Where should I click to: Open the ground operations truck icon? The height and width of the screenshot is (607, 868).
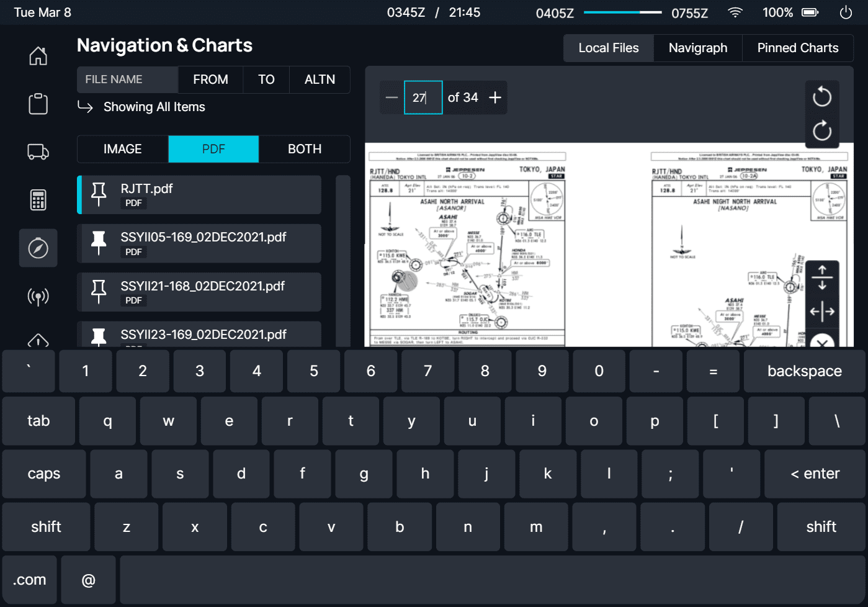(38, 151)
